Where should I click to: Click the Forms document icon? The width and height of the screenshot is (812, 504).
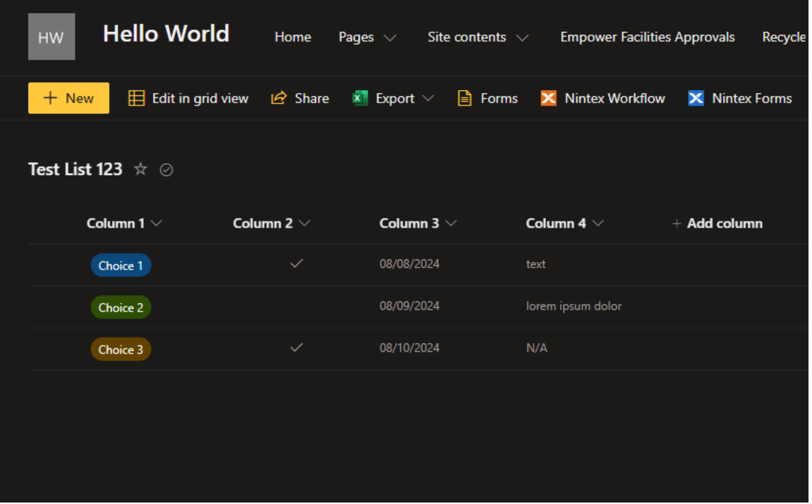pyautogui.click(x=464, y=98)
